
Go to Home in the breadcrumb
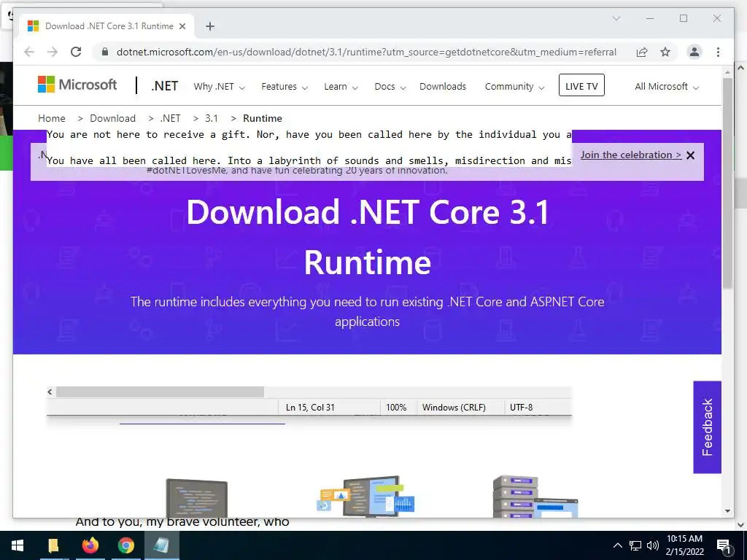[52, 118]
